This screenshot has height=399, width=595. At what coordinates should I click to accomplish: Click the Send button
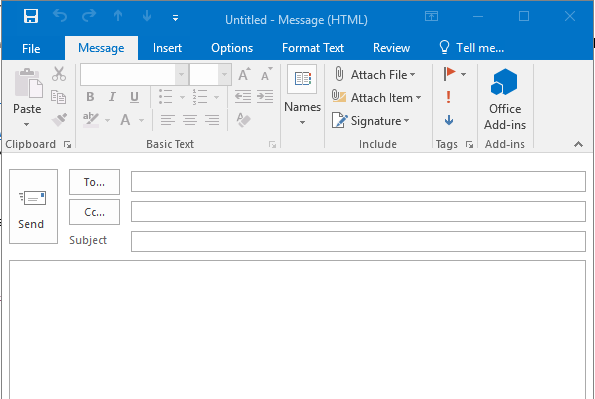(33, 207)
